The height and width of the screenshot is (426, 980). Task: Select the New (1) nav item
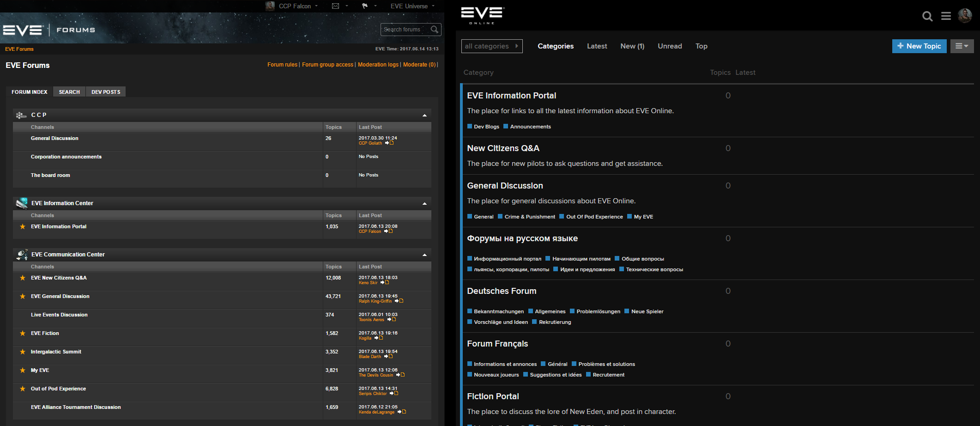[632, 46]
